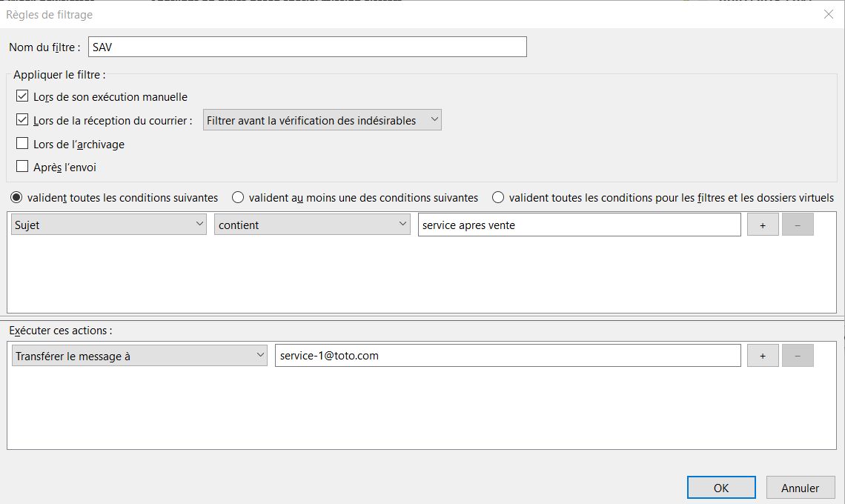Expand the "Sujet" field dropdown
The image size is (845, 504).
108,225
